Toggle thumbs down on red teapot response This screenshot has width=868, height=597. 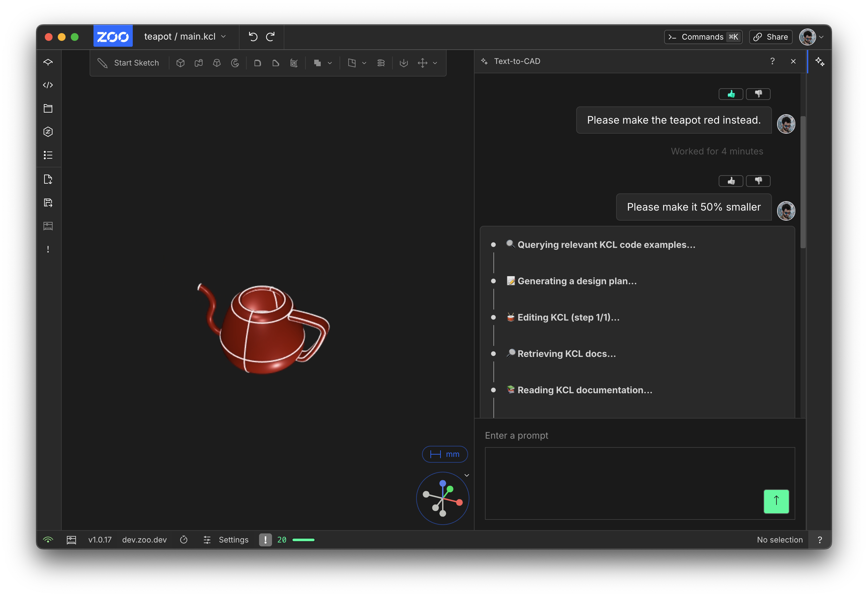pyautogui.click(x=758, y=94)
